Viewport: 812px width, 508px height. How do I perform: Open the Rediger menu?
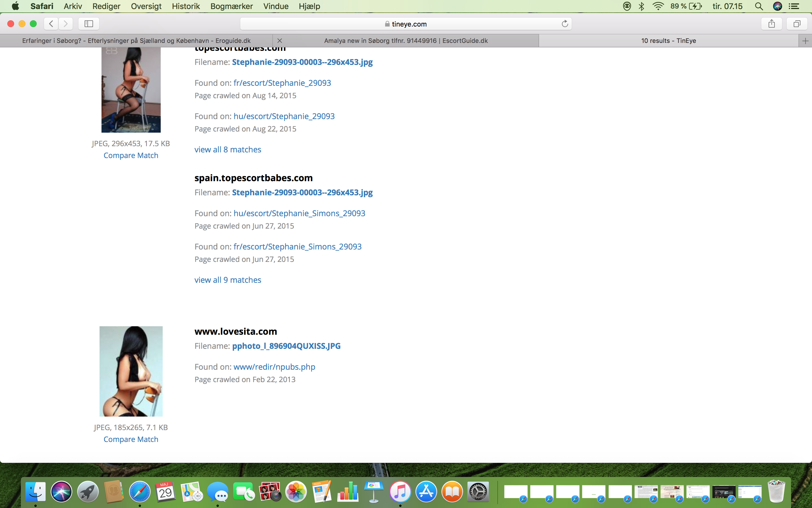coord(106,6)
